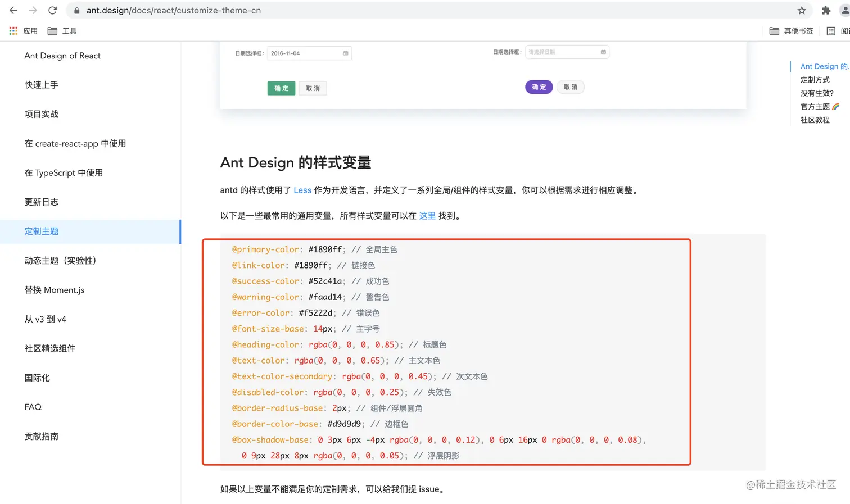Click the purple 确定 button in preview
The height and width of the screenshot is (504, 850).
tap(539, 87)
